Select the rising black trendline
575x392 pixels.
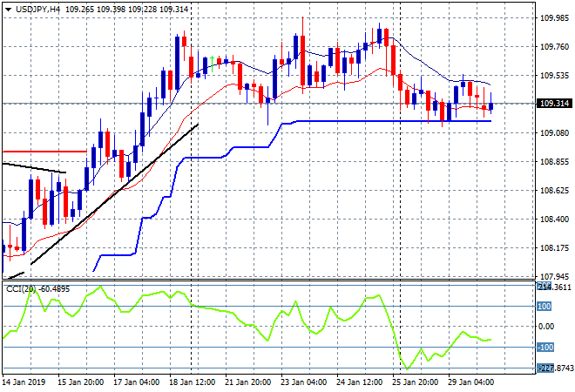click(x=114, y=194)
